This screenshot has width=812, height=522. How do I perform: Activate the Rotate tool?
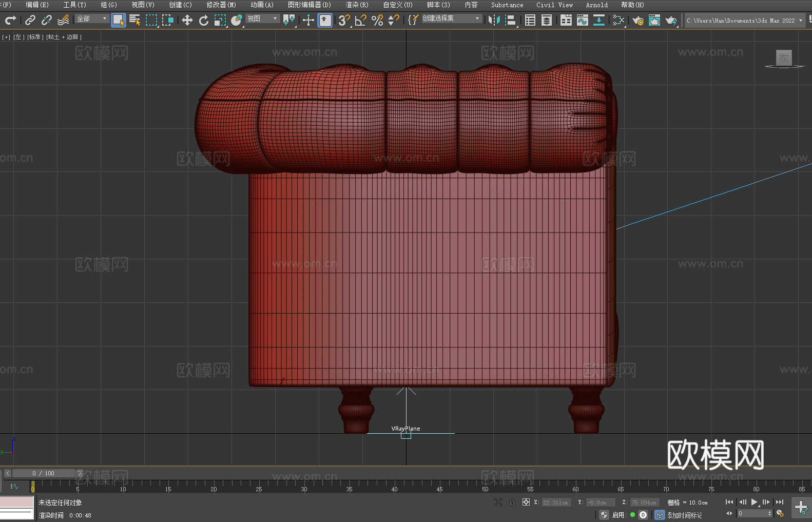[204, 20]
